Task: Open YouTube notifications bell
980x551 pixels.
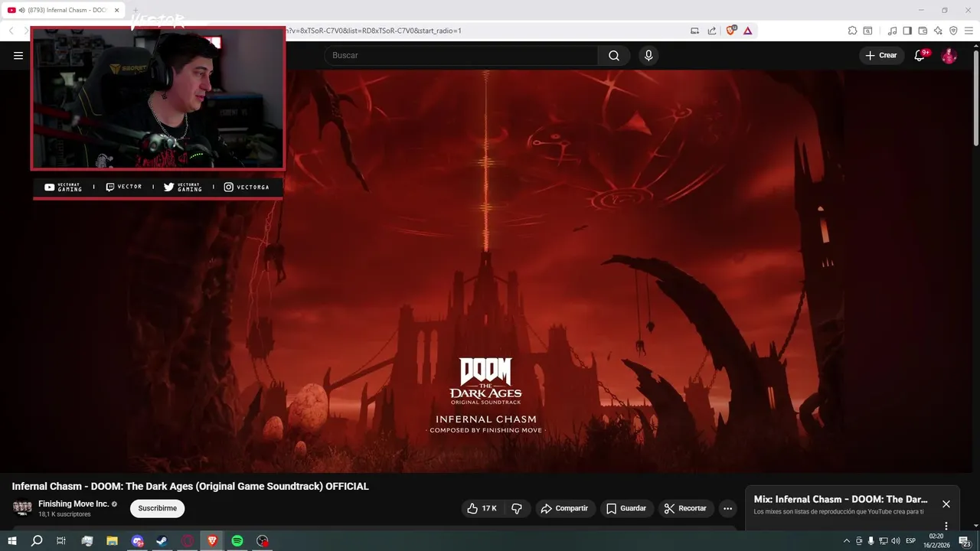Action: tap(920, 55)
